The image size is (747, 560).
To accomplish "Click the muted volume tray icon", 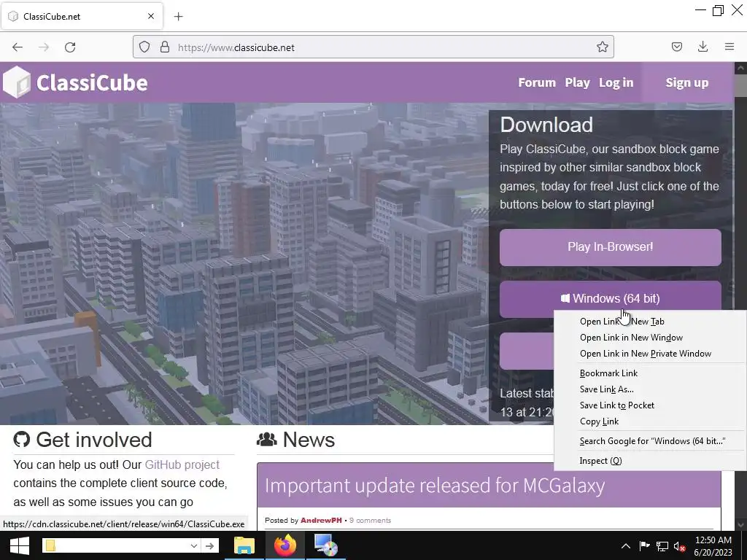I will 679,547.
